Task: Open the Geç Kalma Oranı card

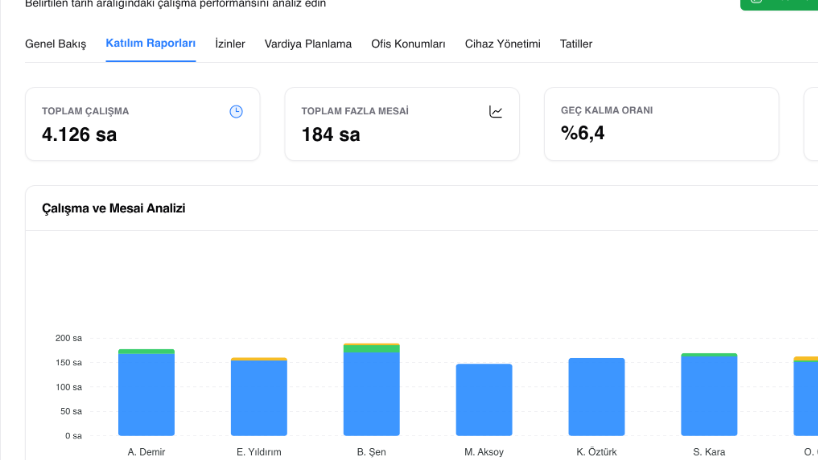Action: (x=661, y=124)
